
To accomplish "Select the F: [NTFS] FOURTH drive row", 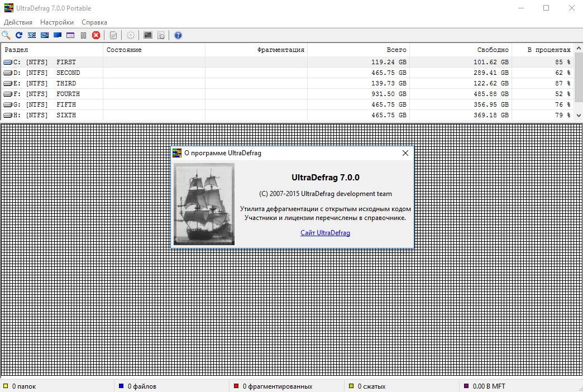I will coord(288,94).
